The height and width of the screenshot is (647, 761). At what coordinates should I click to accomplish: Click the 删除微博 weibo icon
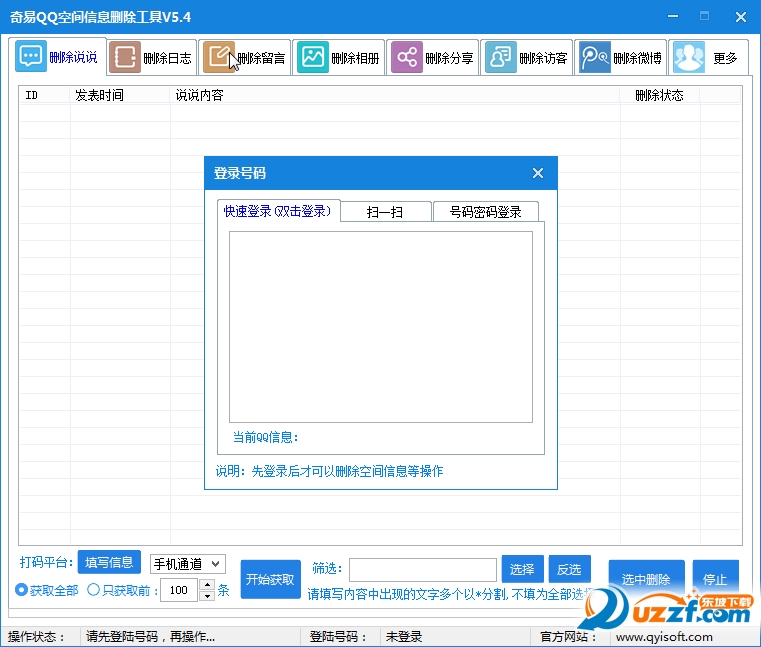(595, 57)
